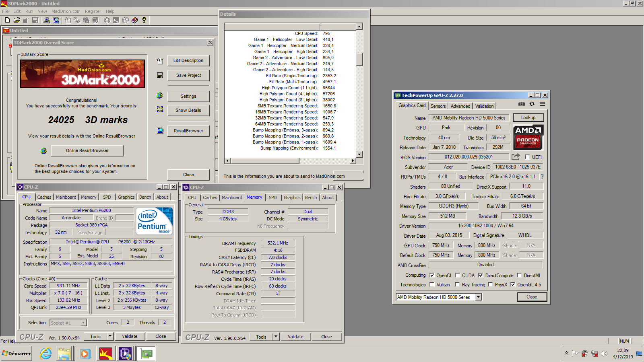Click the BIOS share export arrow icon

click(x=516, y=157)
